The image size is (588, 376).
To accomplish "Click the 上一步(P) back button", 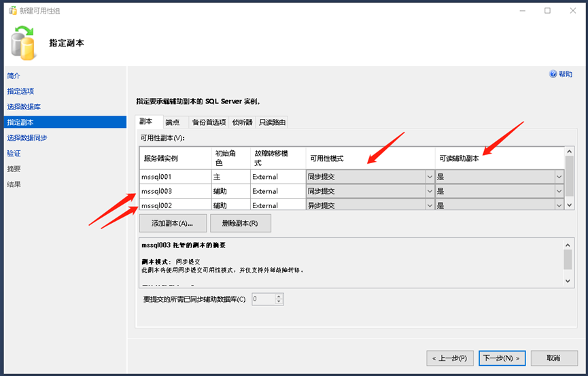I will pos(450,358).
